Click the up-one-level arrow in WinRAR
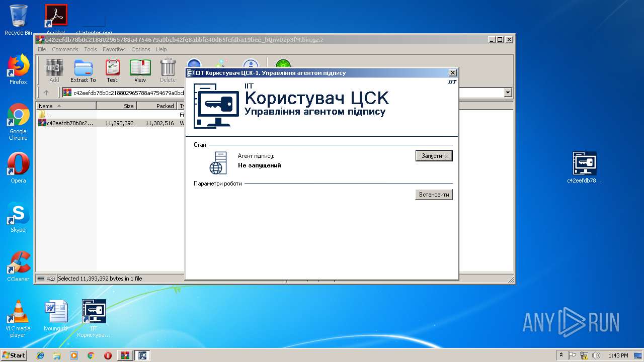 (46, 93)
